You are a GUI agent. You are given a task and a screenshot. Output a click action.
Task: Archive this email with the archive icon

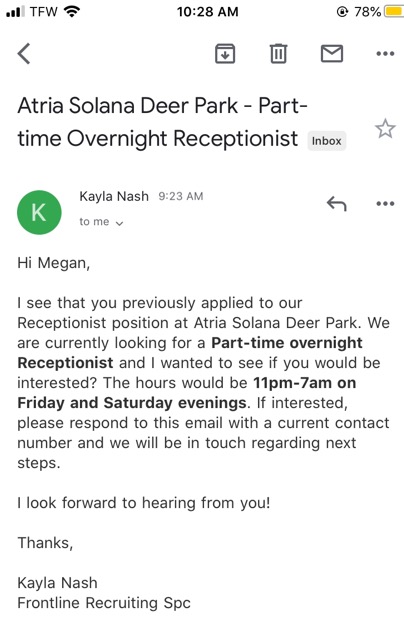pos(225,53)
